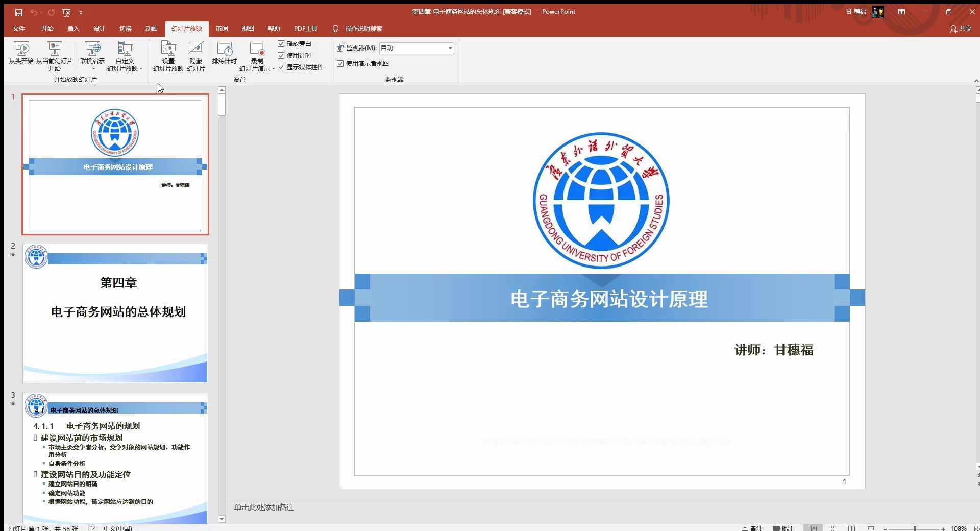This screenshot has height=531, width=980.
Task: Open the 文件 (File) tab
Action: [19, 29]
